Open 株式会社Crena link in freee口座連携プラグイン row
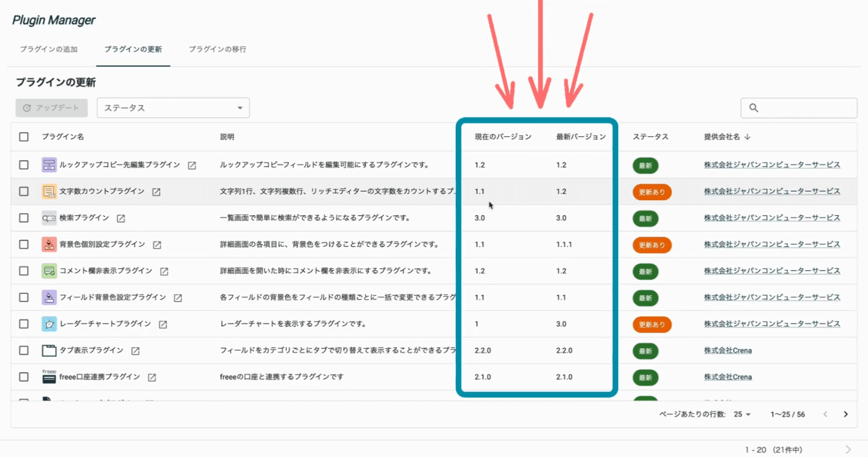 click(728, 377)
